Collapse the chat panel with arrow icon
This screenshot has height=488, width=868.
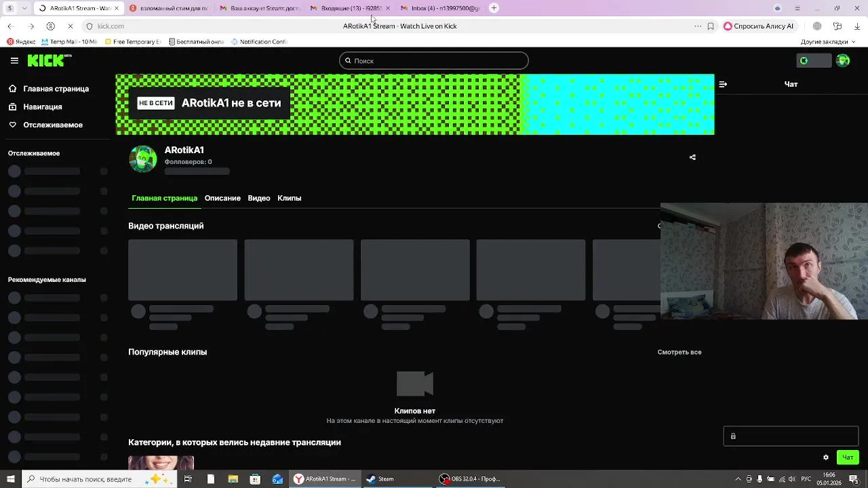(723, 84)
